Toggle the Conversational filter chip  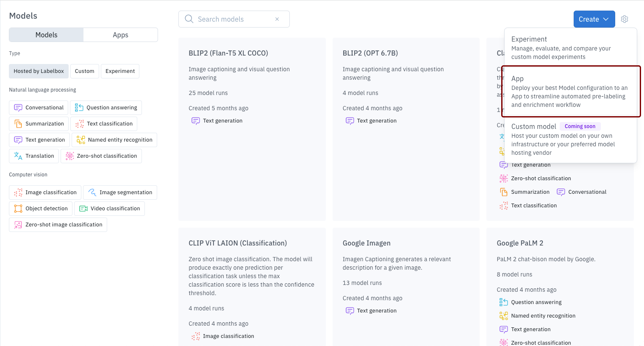pyautogui.click(x=39, y=108)
